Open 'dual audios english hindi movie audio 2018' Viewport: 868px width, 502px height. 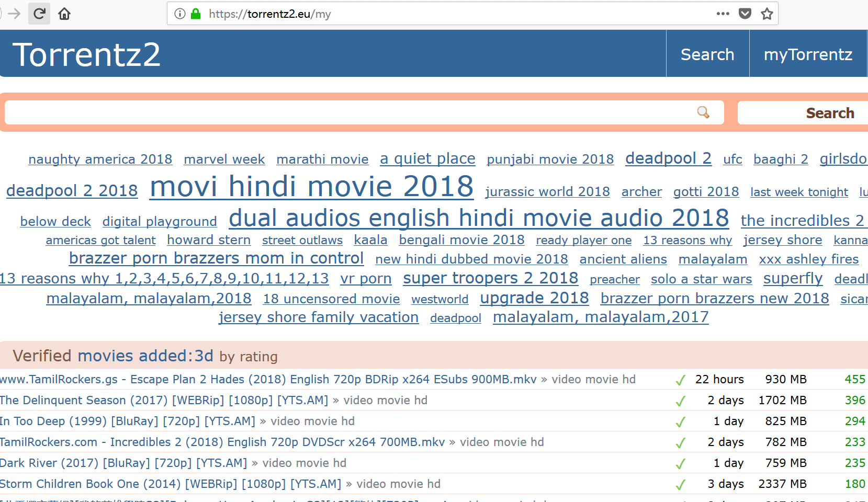pyautogui.click(x=479, y=218)
